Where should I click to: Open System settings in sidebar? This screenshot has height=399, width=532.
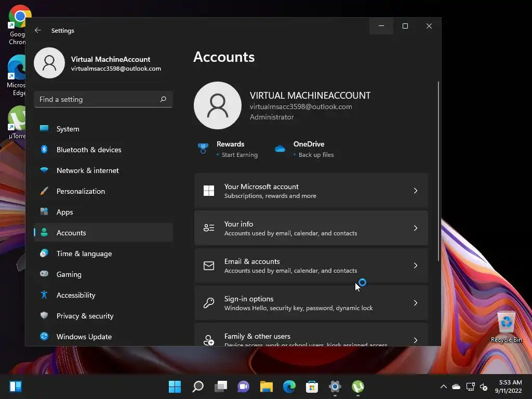(x=103, y=129)
